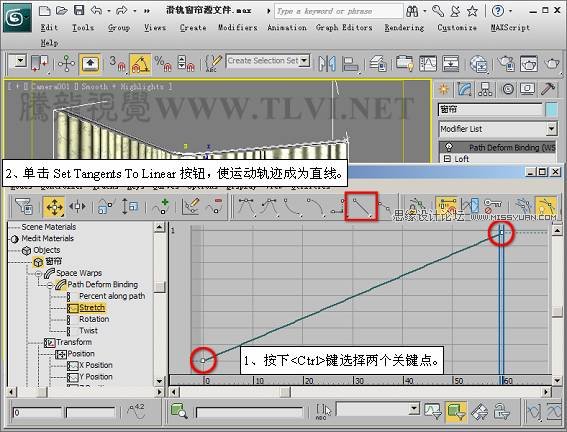Open the Tools menu
This screenshot has height=432, width=567.
pos(83,27)
